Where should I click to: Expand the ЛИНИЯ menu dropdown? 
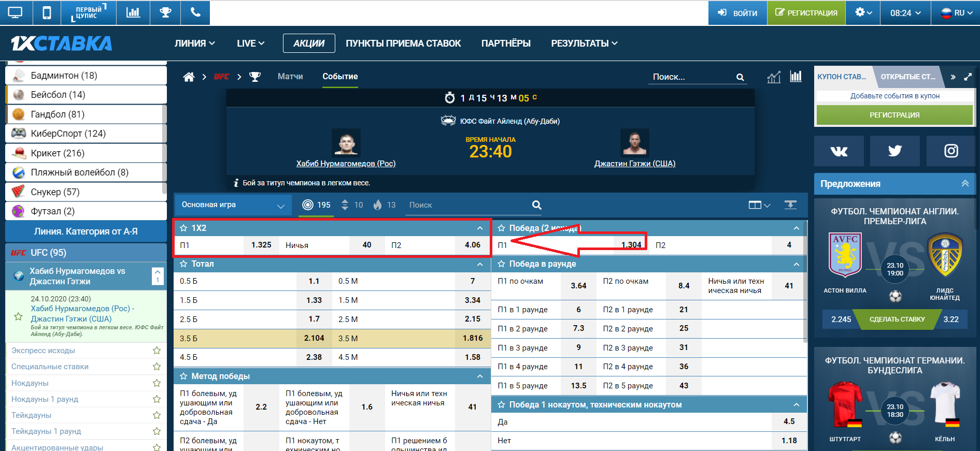(194, 43)
